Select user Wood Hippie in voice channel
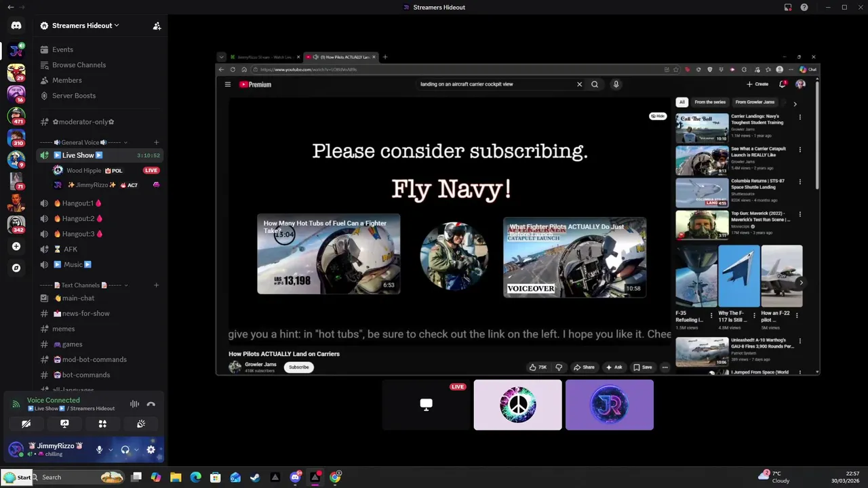The width and height of the screenshot is (868, 488). pyautogui.click(x=83, y=171)
